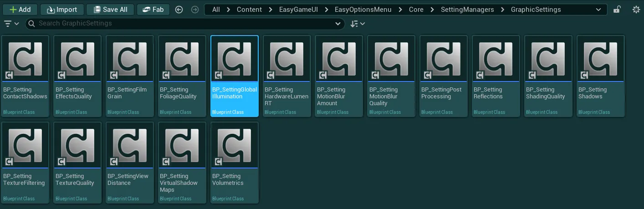Open content browser settings gear

click(x=636, y=10)
